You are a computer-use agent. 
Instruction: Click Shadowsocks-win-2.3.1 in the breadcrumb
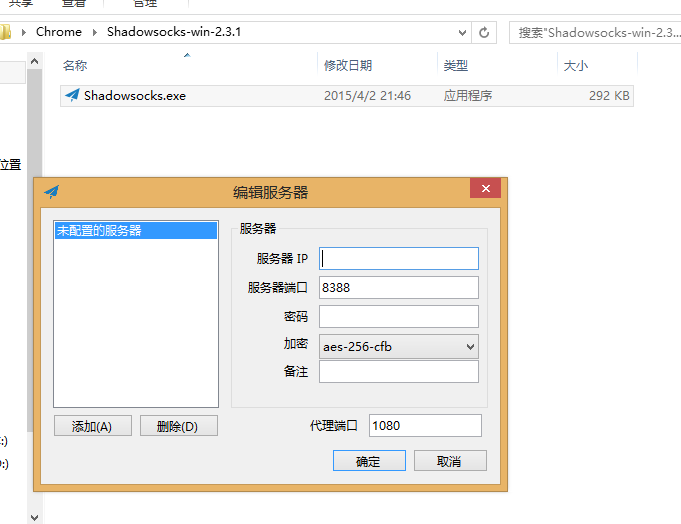[x=174, y=32]
